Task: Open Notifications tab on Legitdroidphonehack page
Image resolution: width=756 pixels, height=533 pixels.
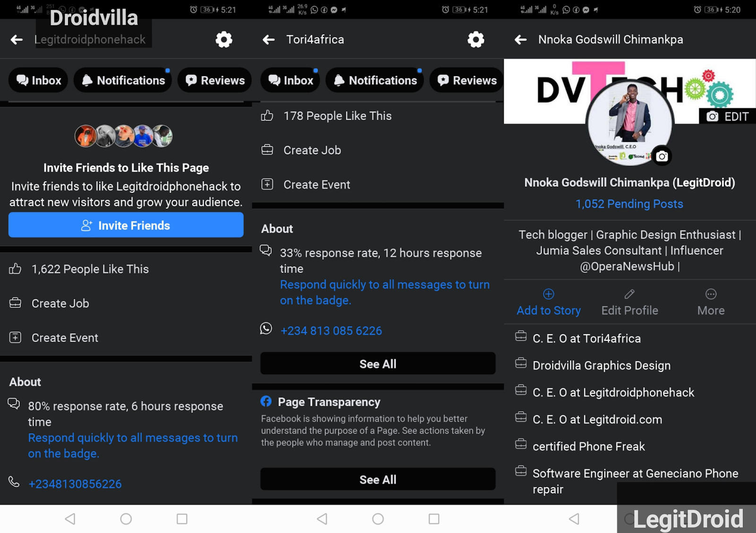Action: coord(123,80)
